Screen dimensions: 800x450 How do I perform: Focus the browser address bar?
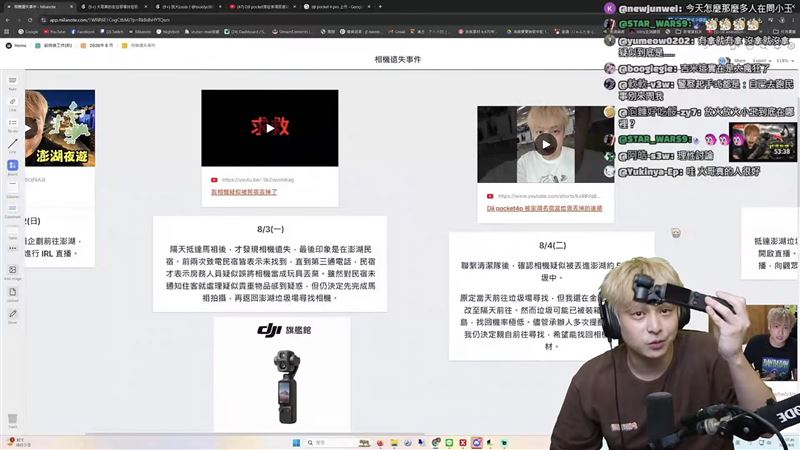[316, 20]
